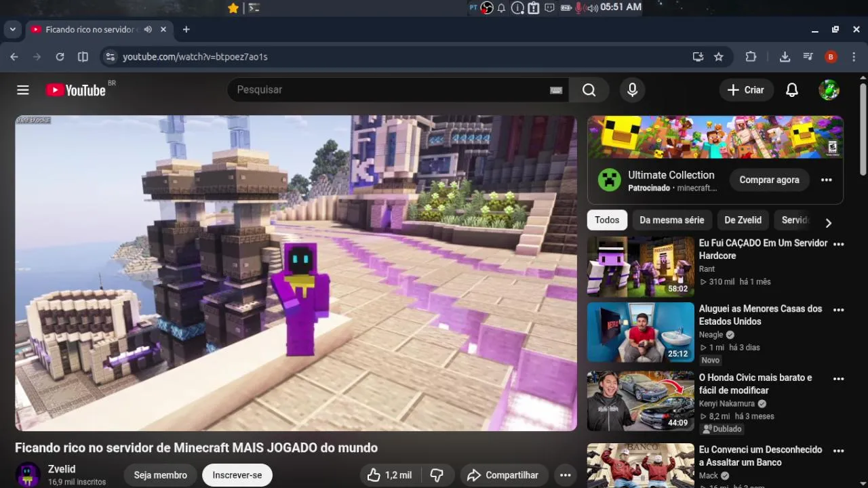Open the on-screen keyboard in the search box
This screenshot has height=488, width=868.
click(x=556, y=90)
